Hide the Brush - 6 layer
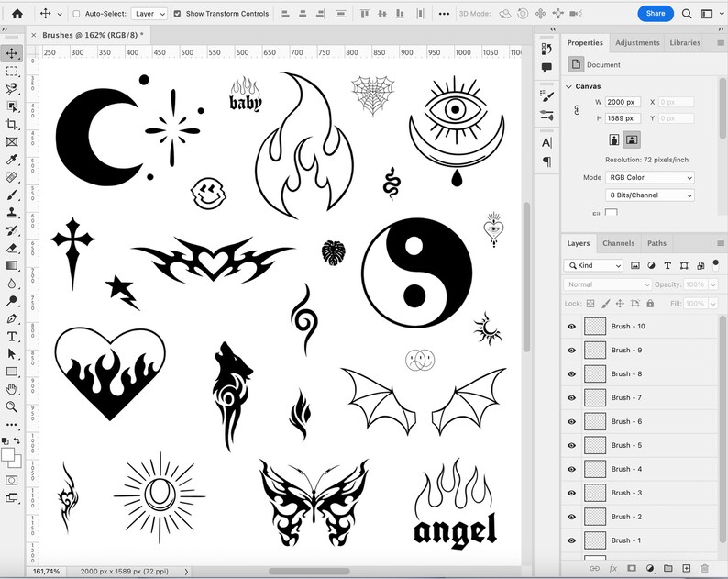This screenshot has width=728, height=579. pos(571,421)
